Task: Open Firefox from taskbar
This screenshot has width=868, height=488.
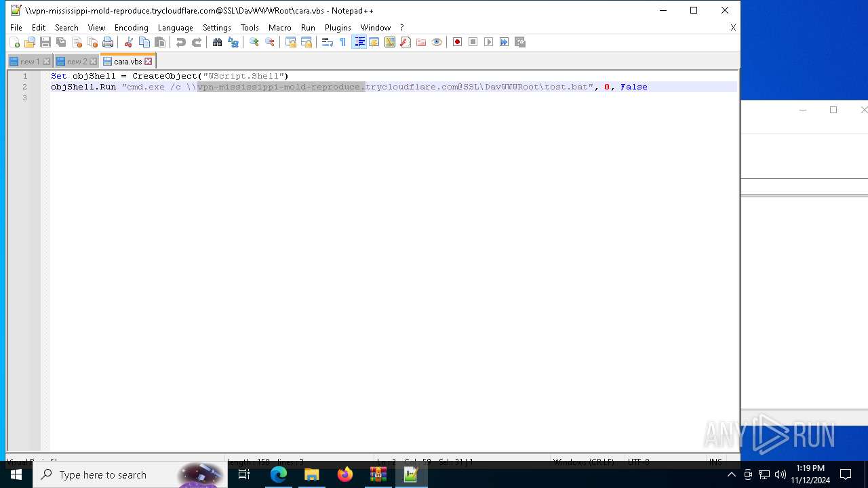Action: tap(345, 474)
